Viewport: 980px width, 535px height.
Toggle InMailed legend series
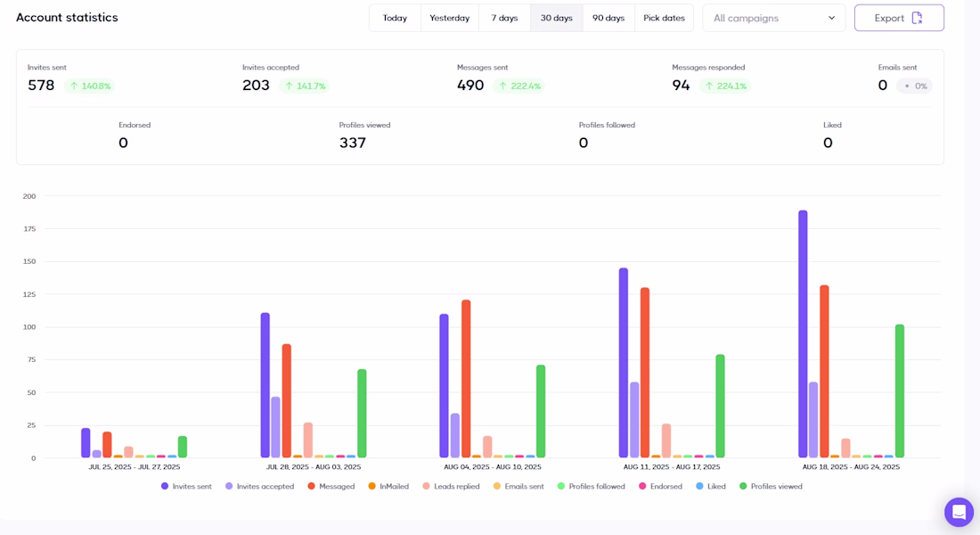pyautogui.click(x=388, y=486)
